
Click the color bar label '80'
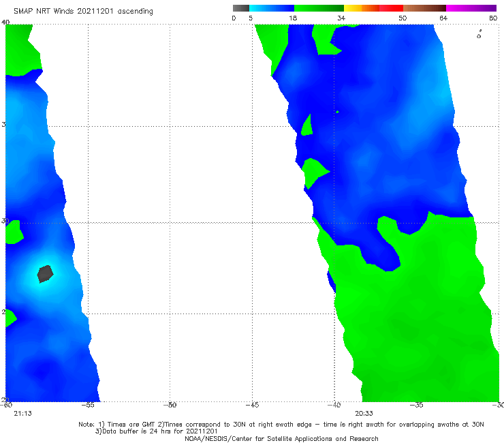tap(493, 18)
